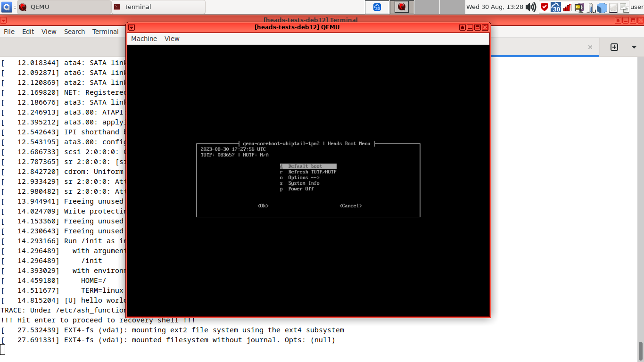Click the blue '30' timer tray icon

[x=555, y=7]
